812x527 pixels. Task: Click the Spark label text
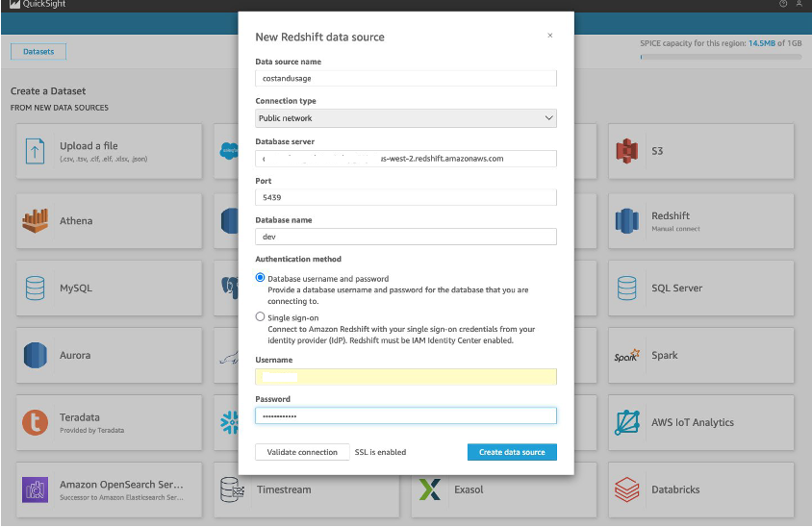pos(665,355)
